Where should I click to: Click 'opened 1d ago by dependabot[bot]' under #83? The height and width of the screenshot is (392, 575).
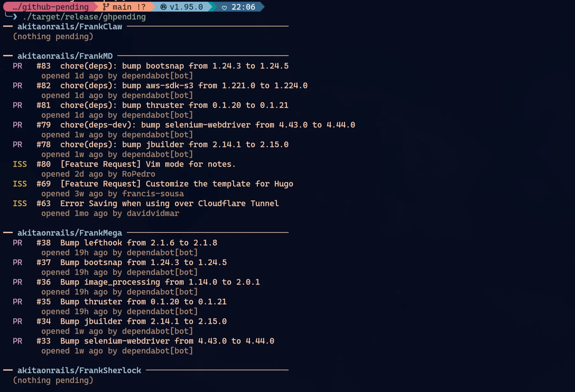117,76
